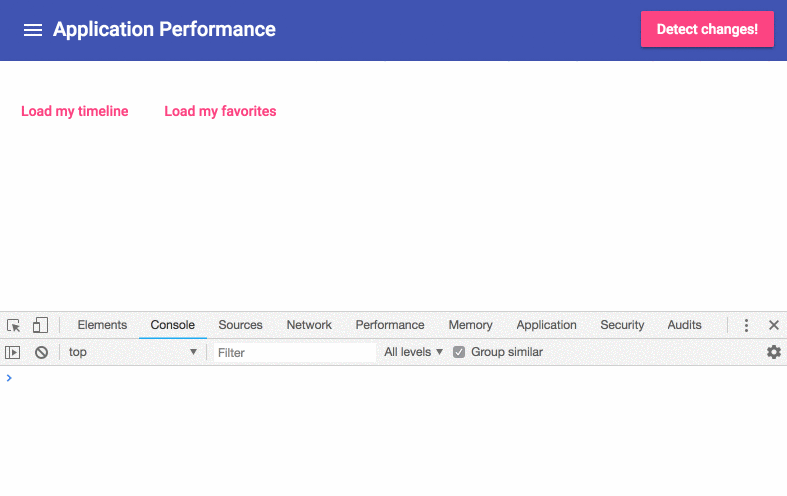Toggle the device toolbar icon
The width and height of the screenshot is (787, 496).
(40, 325)
